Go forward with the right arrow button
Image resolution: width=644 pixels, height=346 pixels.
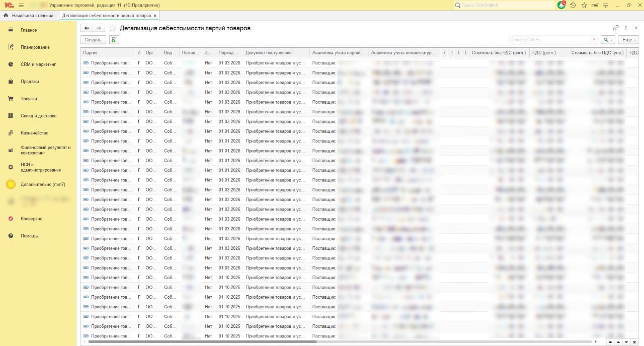click(x=99, y=28)
